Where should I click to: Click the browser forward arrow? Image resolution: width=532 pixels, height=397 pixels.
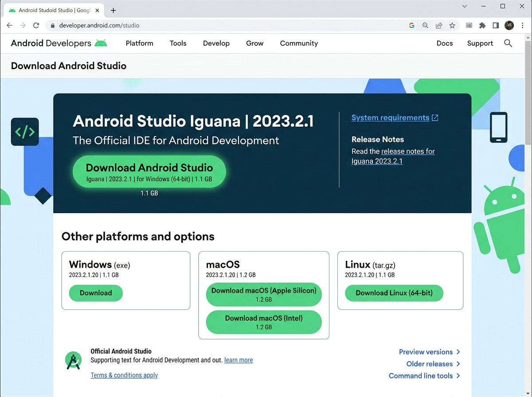(x=23, y=26)
